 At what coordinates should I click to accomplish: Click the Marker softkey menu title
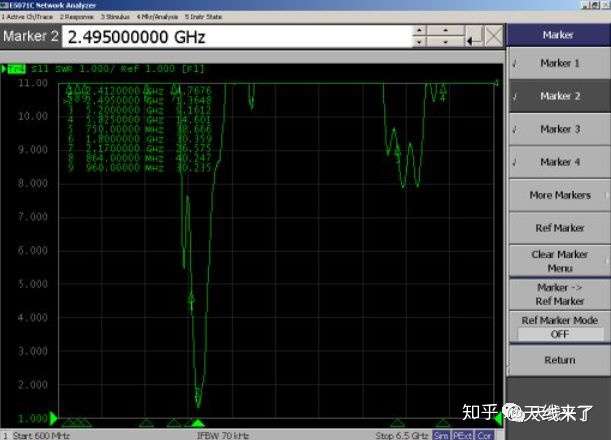(558, 35)
